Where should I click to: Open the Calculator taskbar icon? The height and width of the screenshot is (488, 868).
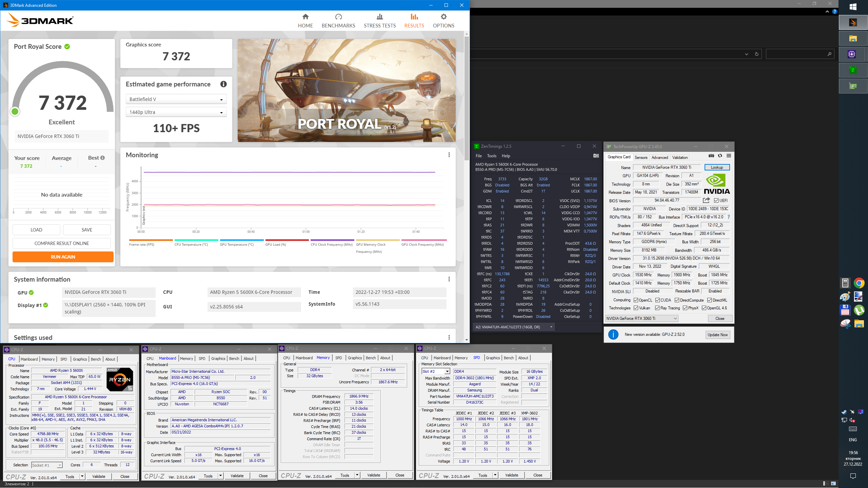845,283
